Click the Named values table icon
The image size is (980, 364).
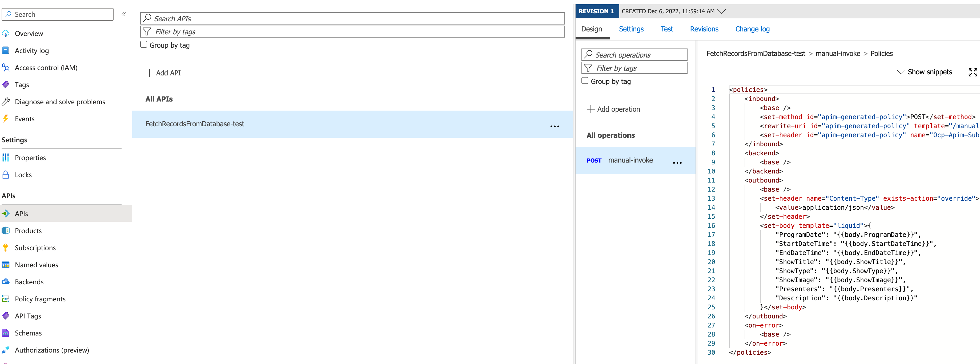tap(6, 265)
